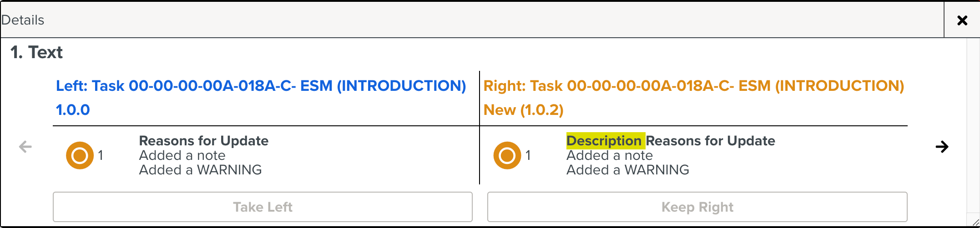The width and height of the screenshot is (980, 228).
Task: Click Reasons for Update in right pane
Action: point(710,141)
